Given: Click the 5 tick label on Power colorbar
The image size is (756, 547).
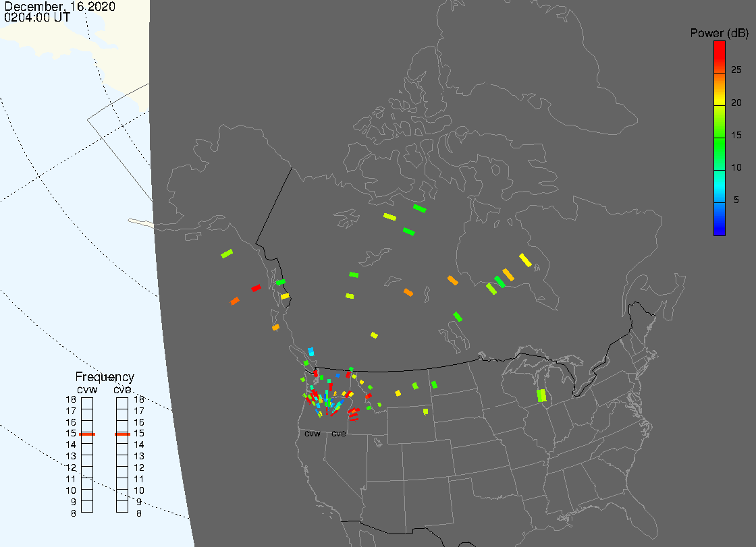Looking at the screenshot, I should (736, 200).
